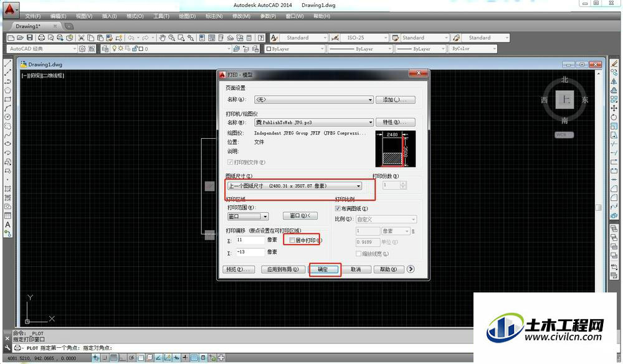Image resolution: width=623 pixels, height=364 pixels.
Task: Enable the 居中打印 center plot checkbox
Action: [292, 240]
